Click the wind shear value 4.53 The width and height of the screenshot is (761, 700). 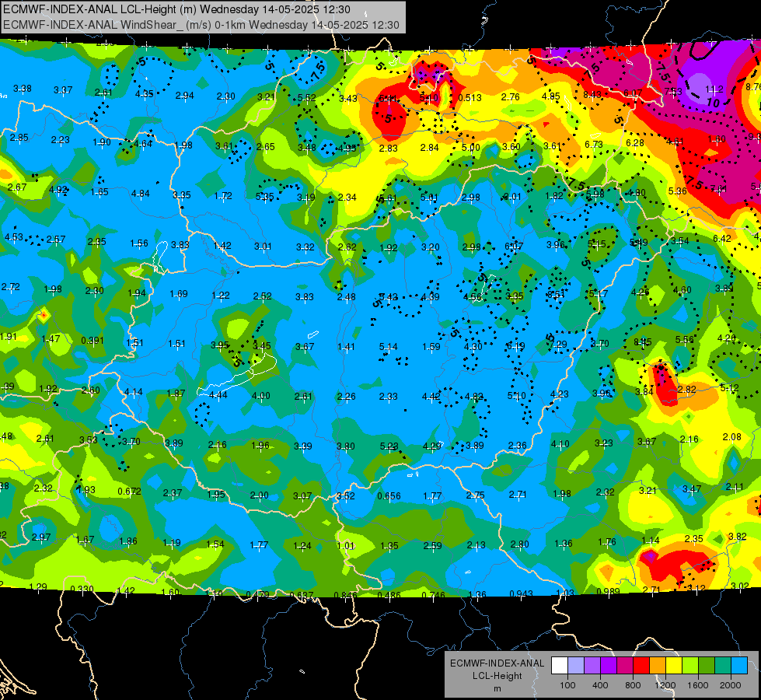[x=13, y=237]
